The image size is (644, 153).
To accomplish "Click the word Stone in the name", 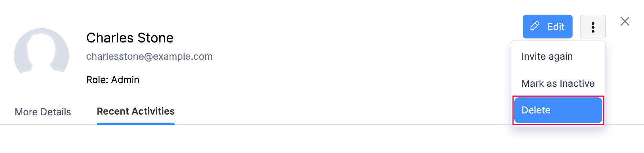I will click(155, 38).
